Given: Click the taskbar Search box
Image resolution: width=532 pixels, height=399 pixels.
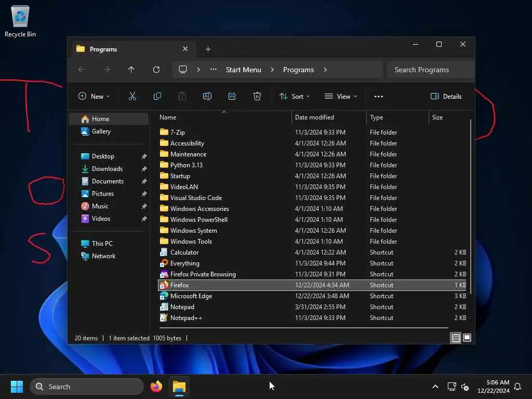Looking at the screenshot, I should click(x=87, y=387).
